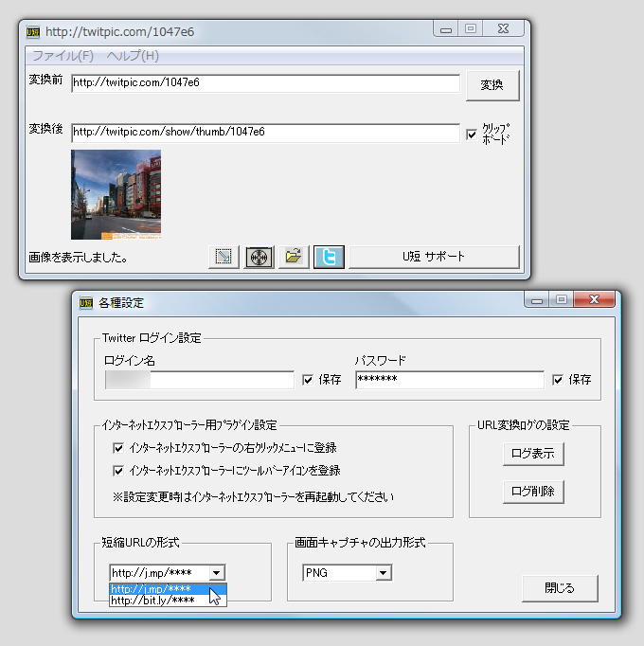Open the short URL format dropdown arrow
The height and width of the screenshot is (646, 644).
[216, 573]
